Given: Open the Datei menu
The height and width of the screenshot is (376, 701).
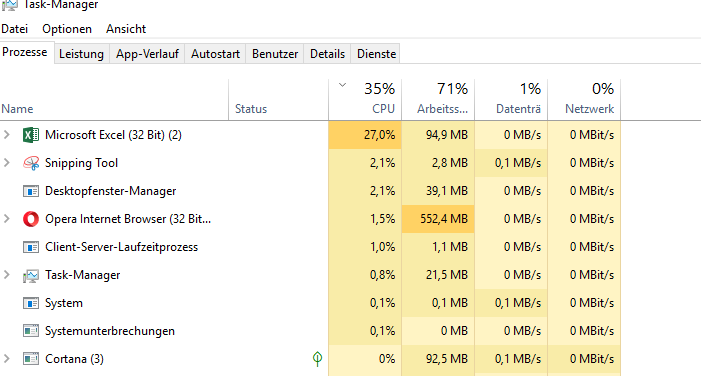Looking at the screenshot, I should click(x=14, y=29).
